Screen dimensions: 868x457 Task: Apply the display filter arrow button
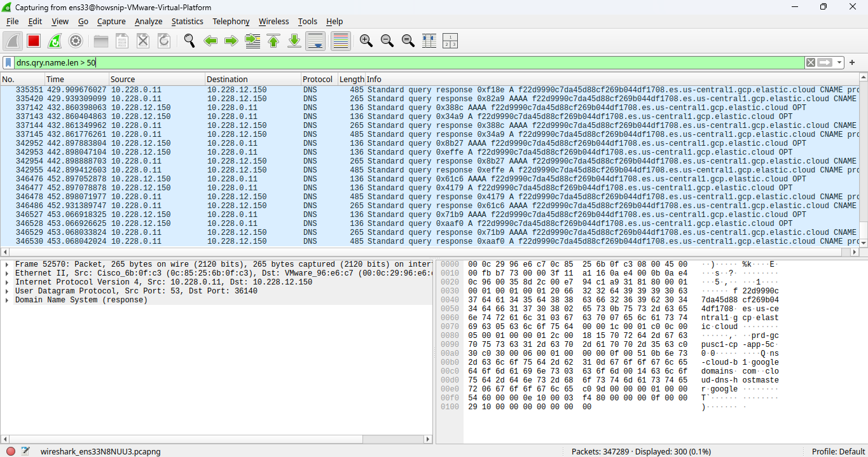[825, 62]
